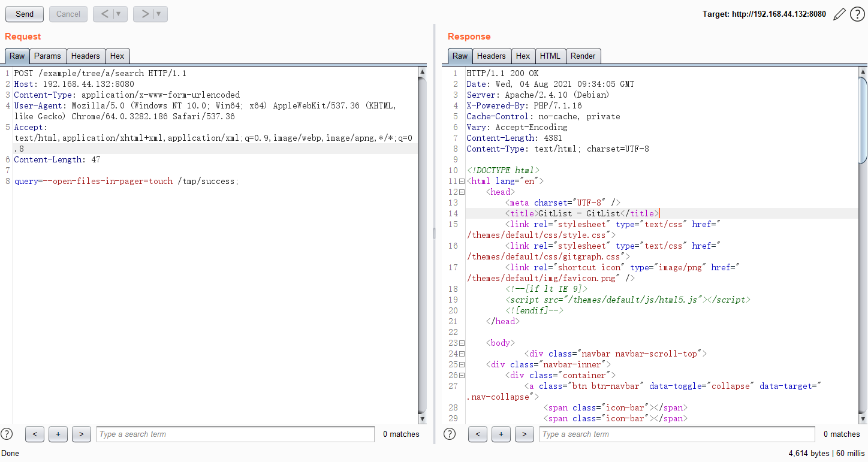868x462 pixels.
Task: Open the back history dropdown arrow
Action: (x=119, y=14)
